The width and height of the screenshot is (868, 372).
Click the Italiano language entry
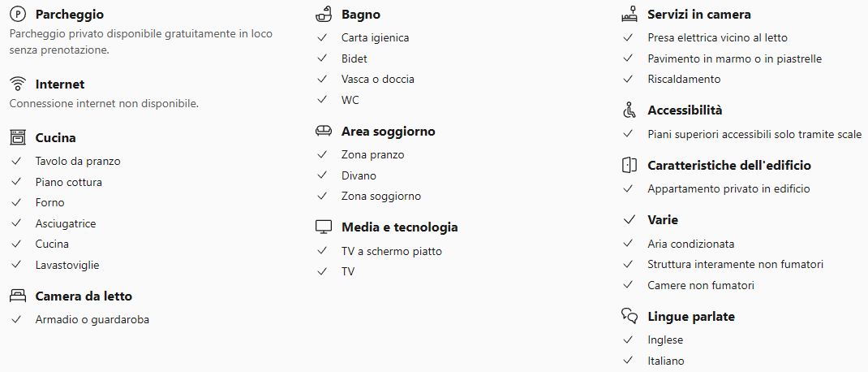(665, 361)
